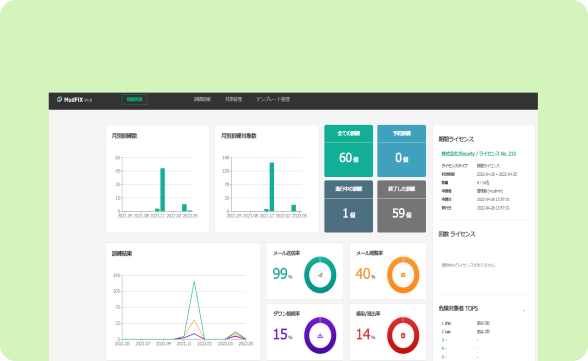Click the 40% value text
Screen dimensions: 588x361
tap(365, 274)
